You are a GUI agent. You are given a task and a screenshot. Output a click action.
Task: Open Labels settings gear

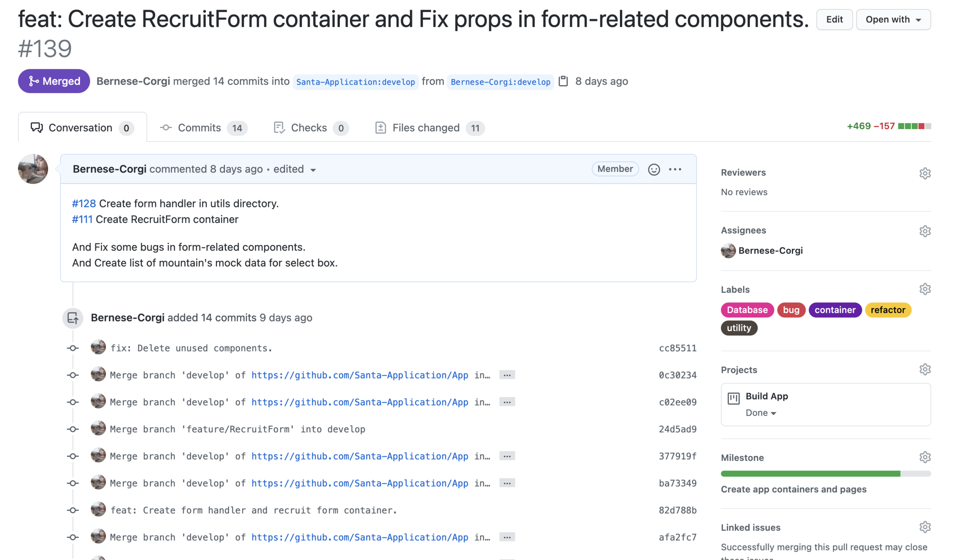tap(925, 289)
